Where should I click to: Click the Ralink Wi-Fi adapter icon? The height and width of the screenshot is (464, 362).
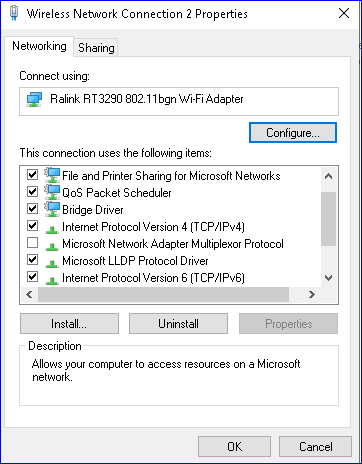point(34,99)
